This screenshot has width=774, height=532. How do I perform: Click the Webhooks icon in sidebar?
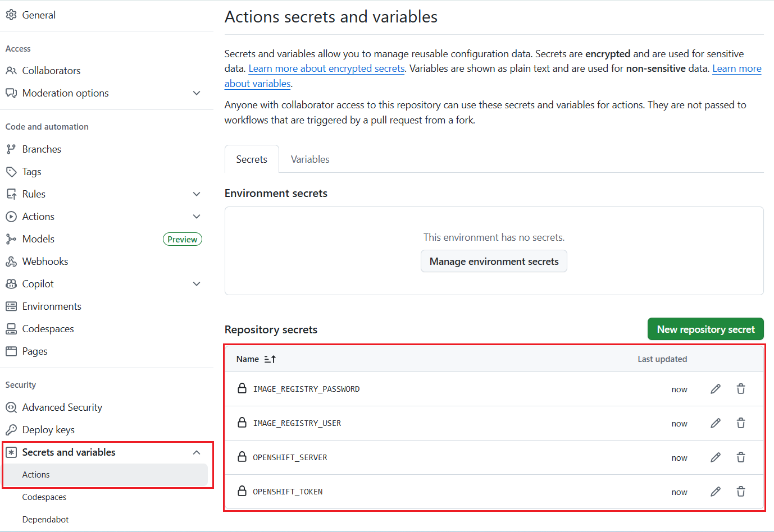coord(11,262)
